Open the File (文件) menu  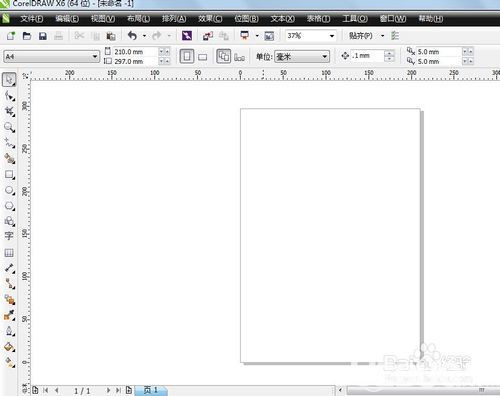[x=32, y=19]
